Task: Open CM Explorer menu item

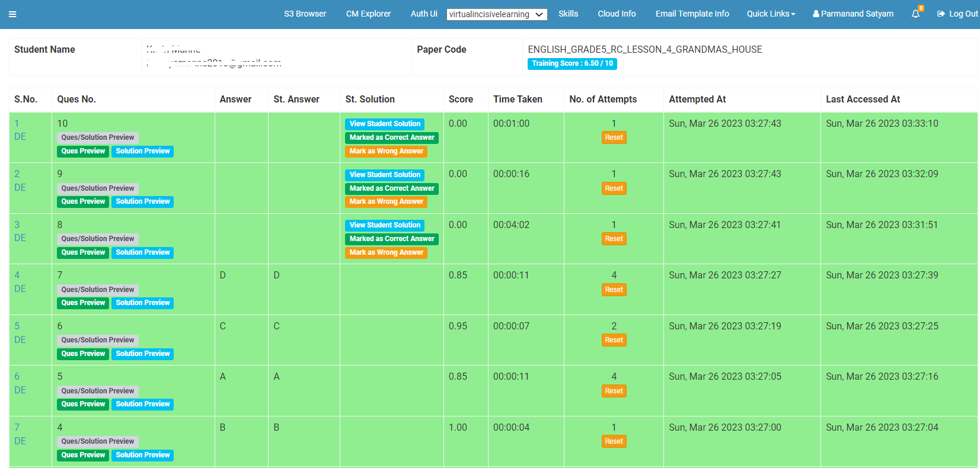Action: click(x=368, y=14)
